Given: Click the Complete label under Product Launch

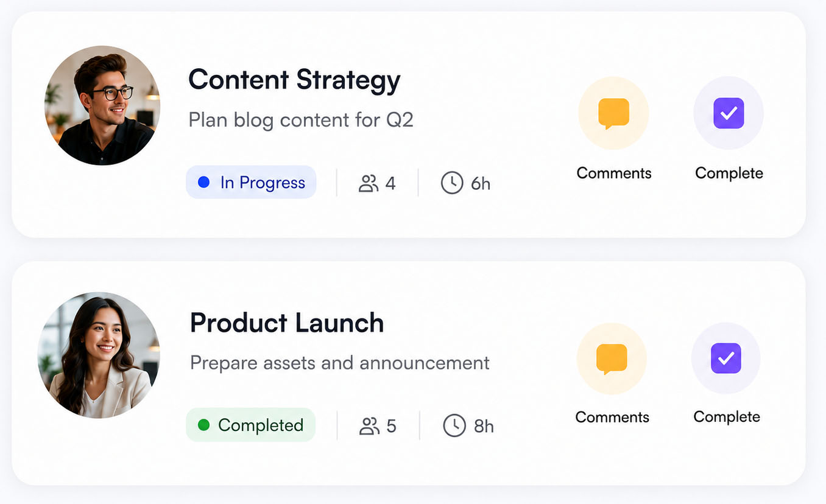Looking at the screenshot, I should pos(727,417).
